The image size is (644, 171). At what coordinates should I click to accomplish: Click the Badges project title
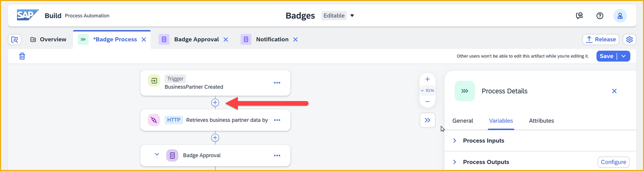pos(300,16)
